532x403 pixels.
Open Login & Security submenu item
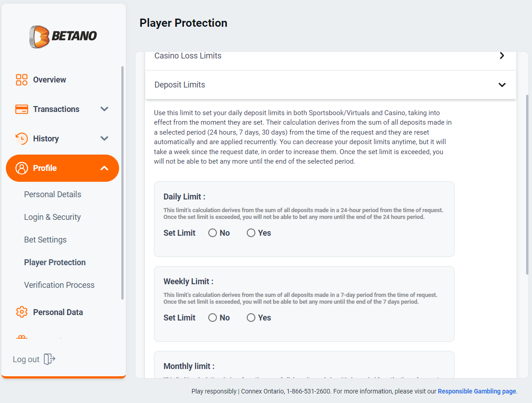click(x=52, y=217)
